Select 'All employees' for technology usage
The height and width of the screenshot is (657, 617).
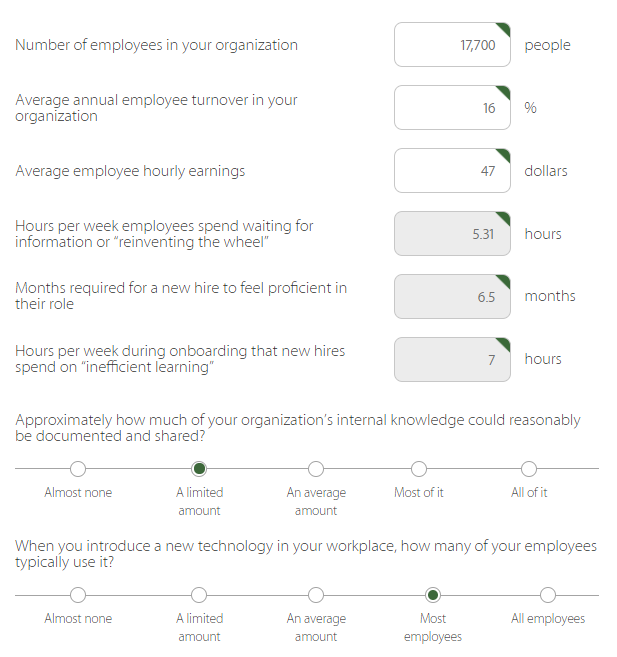tap(548, 595)
